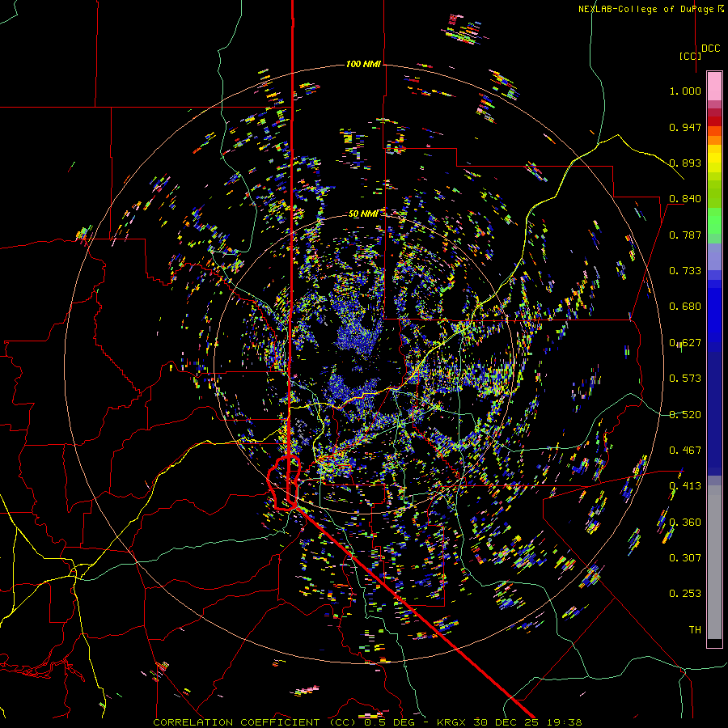This screenshot has width=728, height=728.
Task: Click the 0.840 scale value
Action: (x=685, y=199)
